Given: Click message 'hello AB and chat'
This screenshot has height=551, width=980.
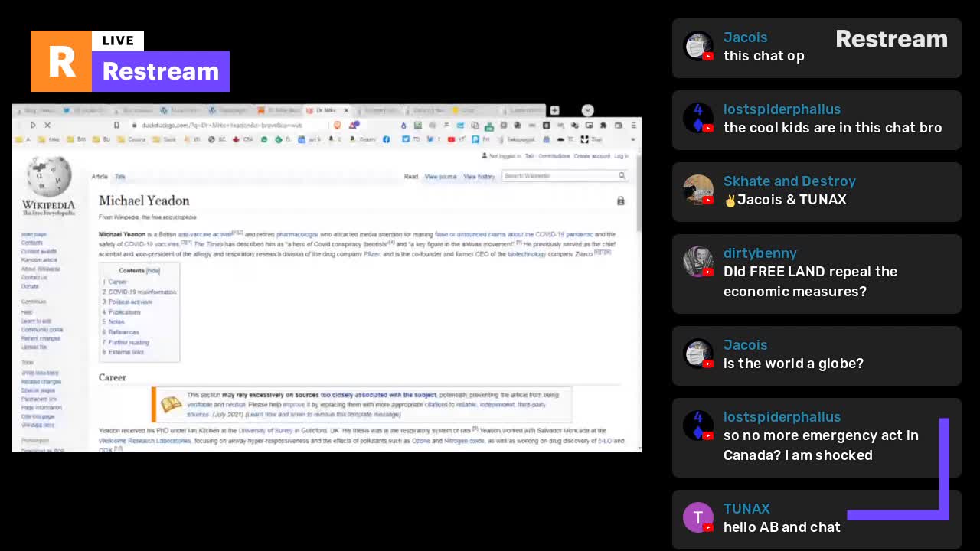Looking at the screenshot, I should point(782,527).
